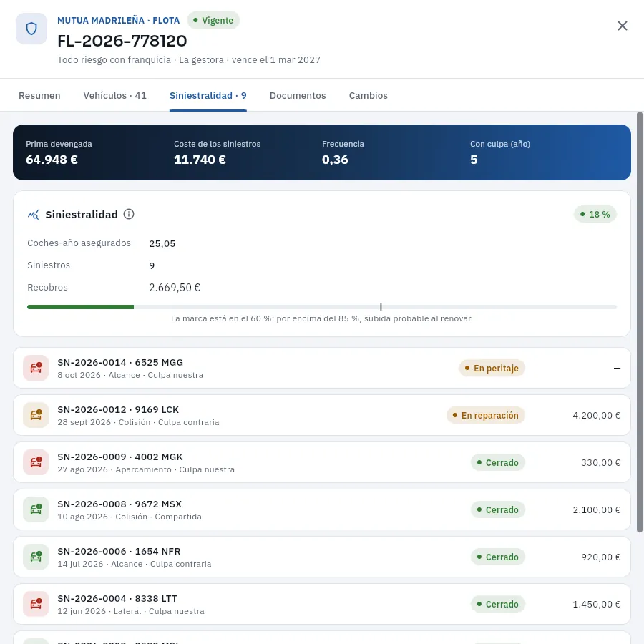Click the shield policy icon in header

tap(31, 29)
